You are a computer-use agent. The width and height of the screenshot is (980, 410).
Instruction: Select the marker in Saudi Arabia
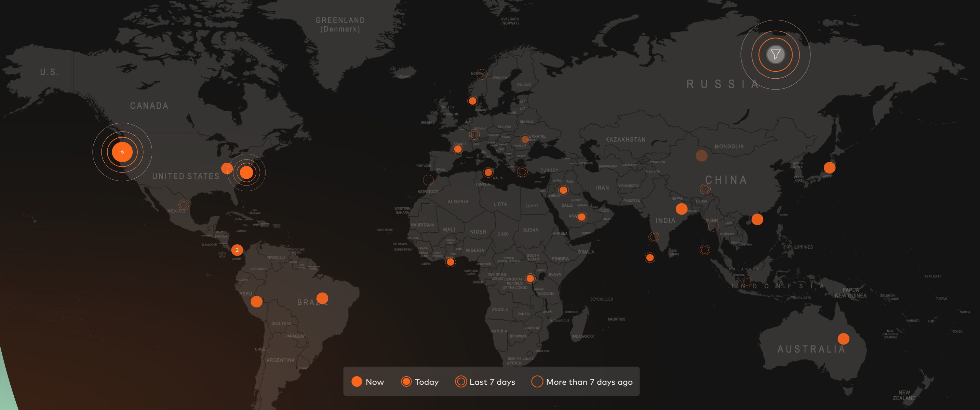(x=581, y=217)
